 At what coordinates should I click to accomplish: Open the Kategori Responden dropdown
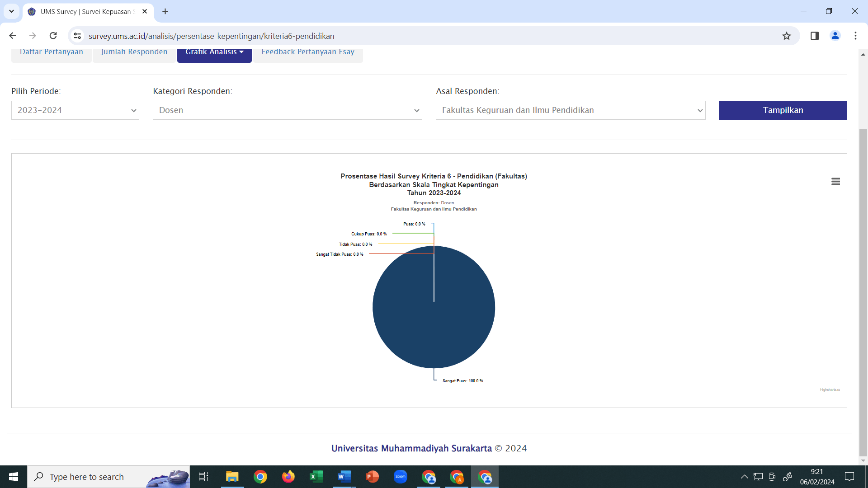pos(288,110)
